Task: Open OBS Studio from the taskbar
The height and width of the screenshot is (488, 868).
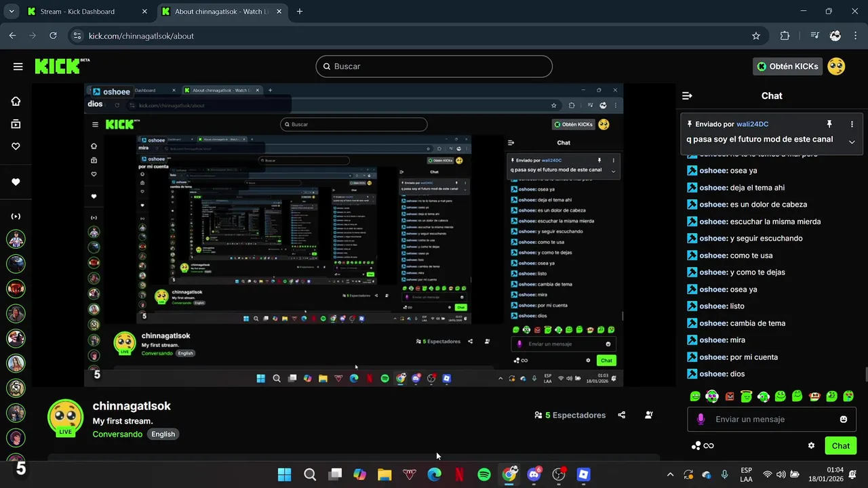Action: (x=559, y=474)
